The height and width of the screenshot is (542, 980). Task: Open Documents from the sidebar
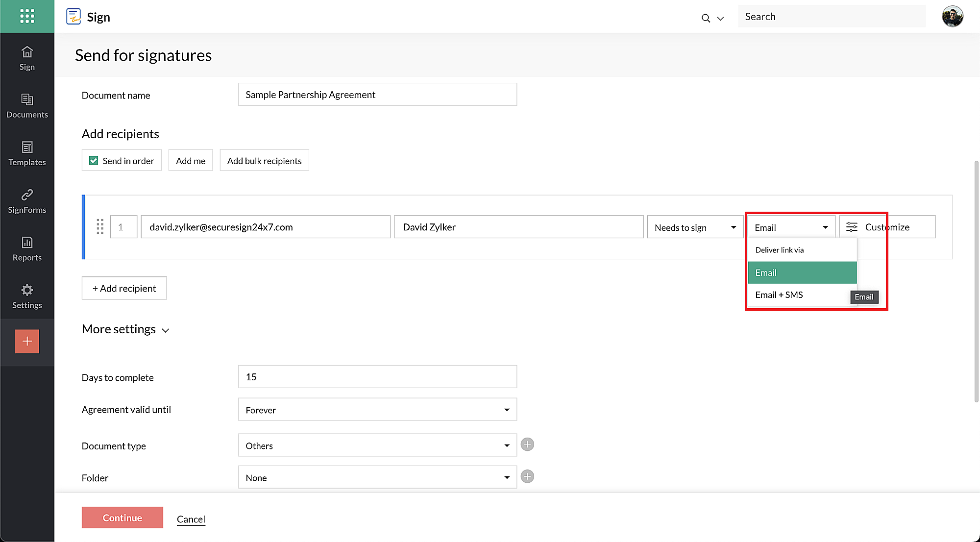click(x=27, y=106)
